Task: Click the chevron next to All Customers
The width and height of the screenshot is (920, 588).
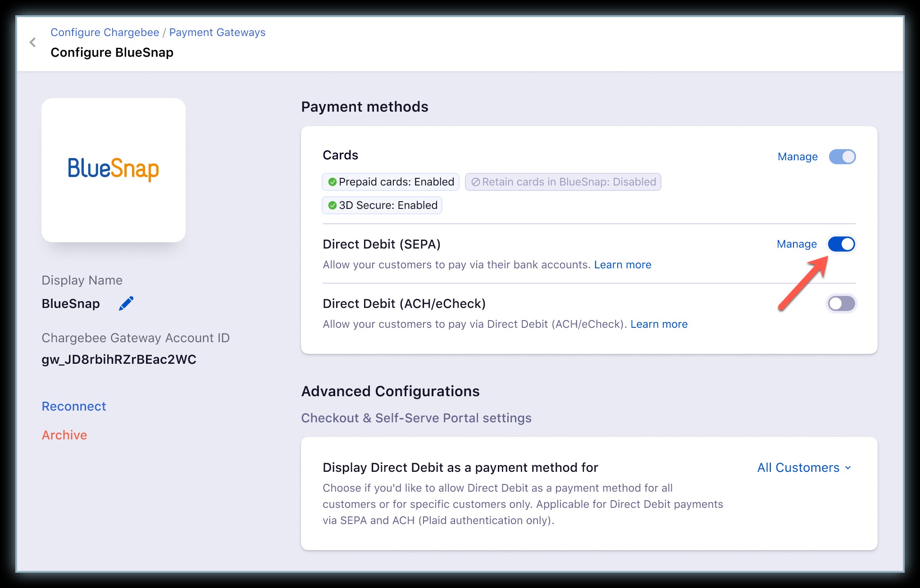Action: coord(848,468)
